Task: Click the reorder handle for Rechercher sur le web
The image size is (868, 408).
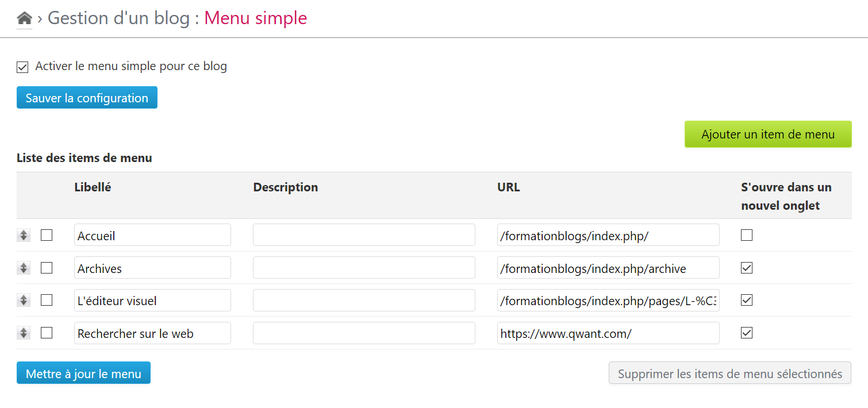Action: click(24, 333)
